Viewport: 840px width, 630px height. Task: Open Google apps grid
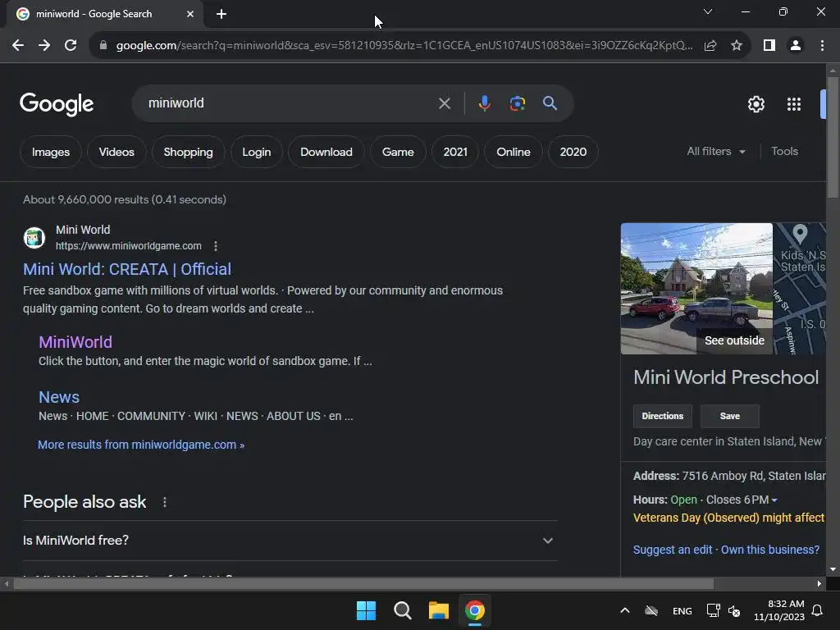coord(793,104)
